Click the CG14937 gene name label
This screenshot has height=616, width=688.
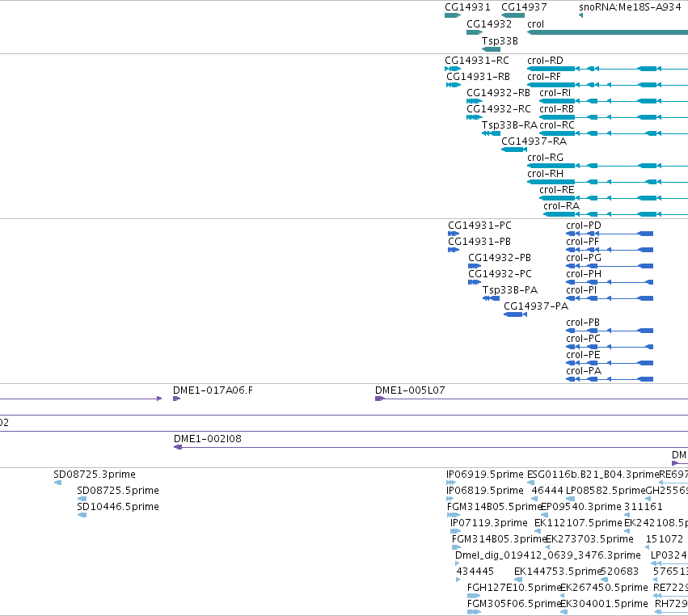click(x=524, y=7)
